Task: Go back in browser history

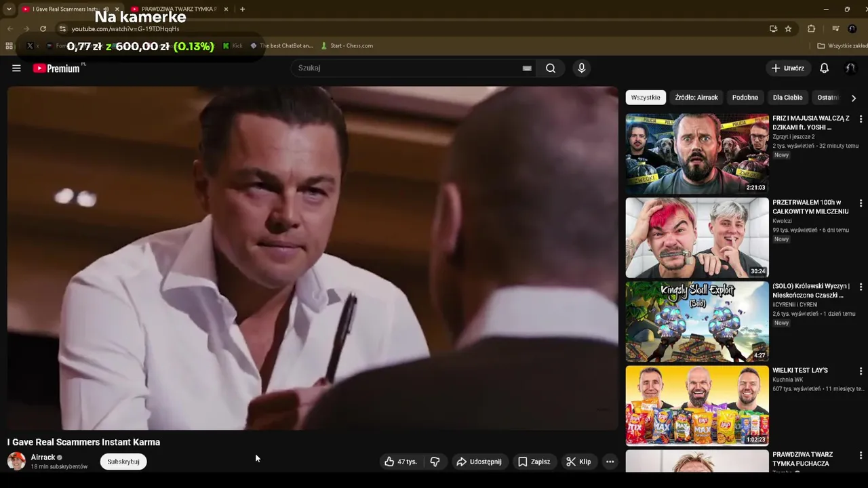Action: (x=9, y=28)
